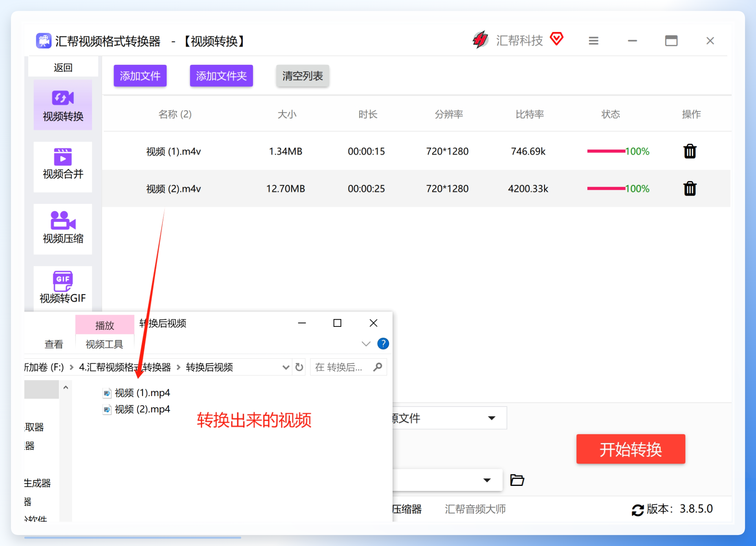Close the 转换后视频 Explorer window

(373, 323)
